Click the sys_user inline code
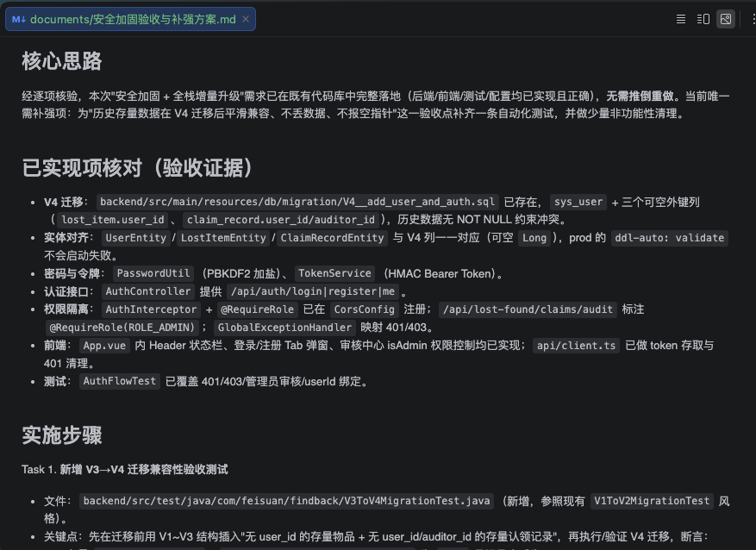This screenshot has width=756, height=550. (578, 202)
